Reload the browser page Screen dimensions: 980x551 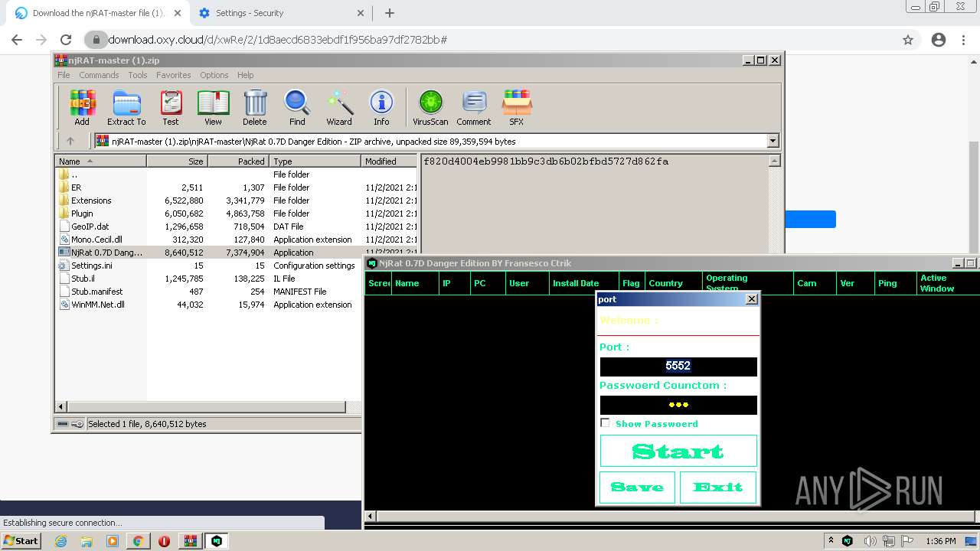click(66, 40)
